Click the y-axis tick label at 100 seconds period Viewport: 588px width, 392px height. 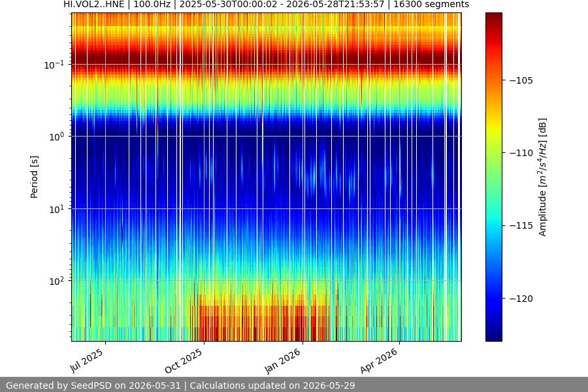[x=57, y=281]
